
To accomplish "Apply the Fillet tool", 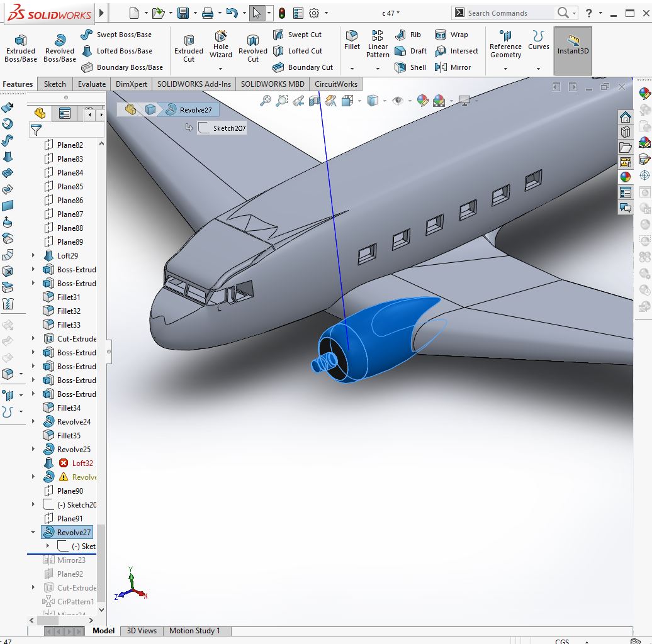I will coord(352,40).
